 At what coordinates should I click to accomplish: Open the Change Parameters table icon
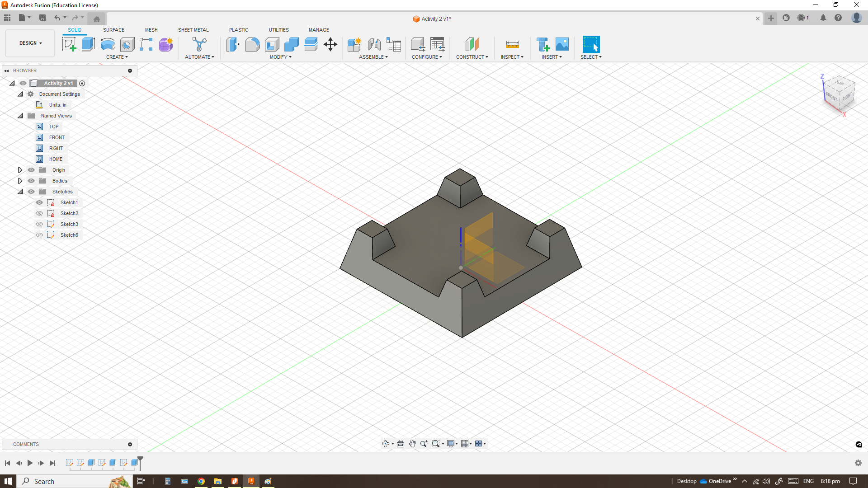coord(437,44)
